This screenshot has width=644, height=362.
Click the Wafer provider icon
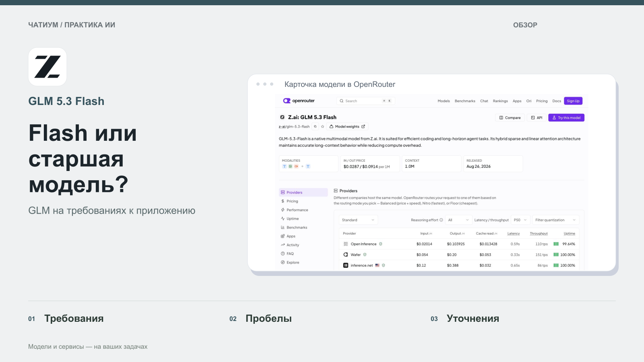(x=346, y=255)
